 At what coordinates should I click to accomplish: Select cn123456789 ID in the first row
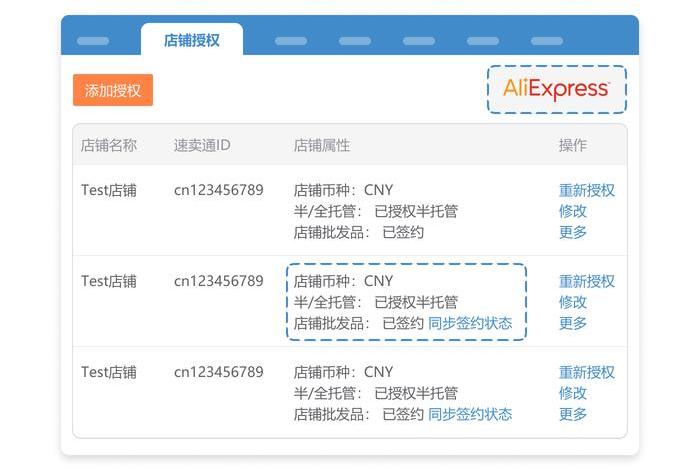click(x=219, y=190)
